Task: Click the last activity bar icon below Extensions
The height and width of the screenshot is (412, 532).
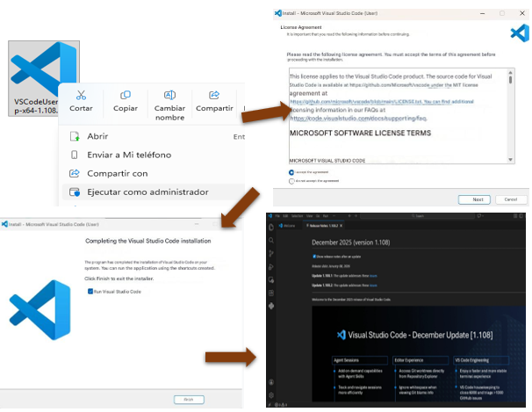Action: pyautogui.click(x=271, y=306)
